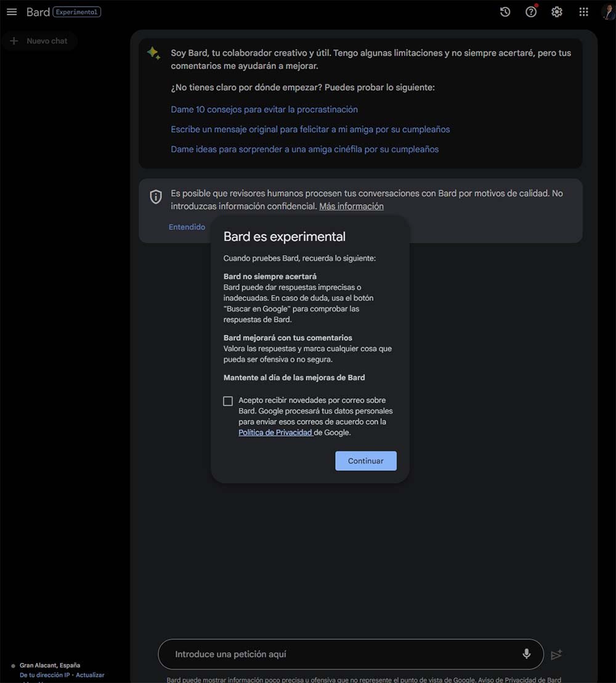Image resolution: width=616 pixels, height=683 pixels.
Task: Select 'Dame ideas para sorprender a una amiga' suggestion
Action: (305, 149)
